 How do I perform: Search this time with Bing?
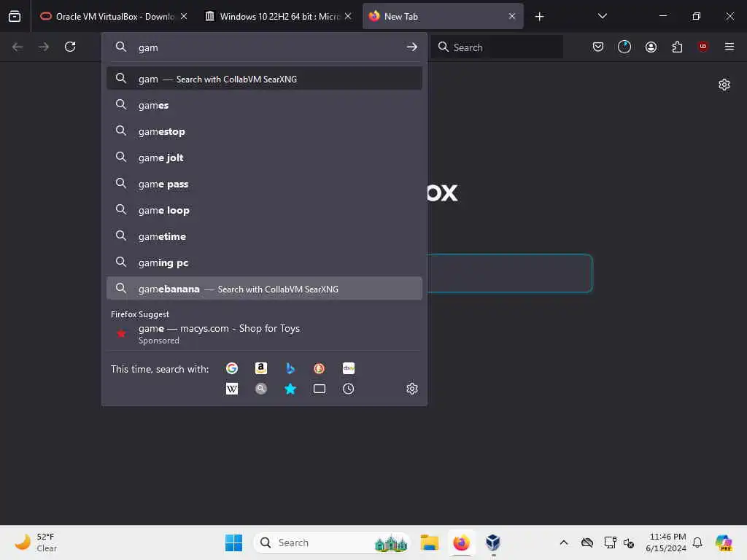(x=290, y=368)
